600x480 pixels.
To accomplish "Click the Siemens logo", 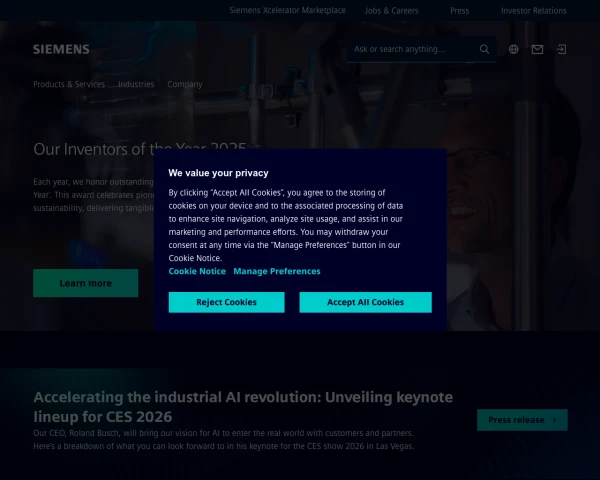I will pos(61,49).
